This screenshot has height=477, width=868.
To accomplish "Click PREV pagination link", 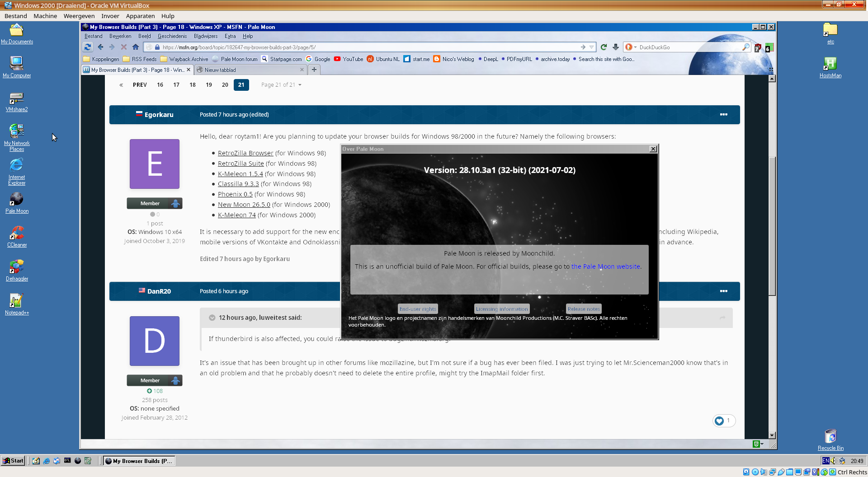I will (140, 85).
